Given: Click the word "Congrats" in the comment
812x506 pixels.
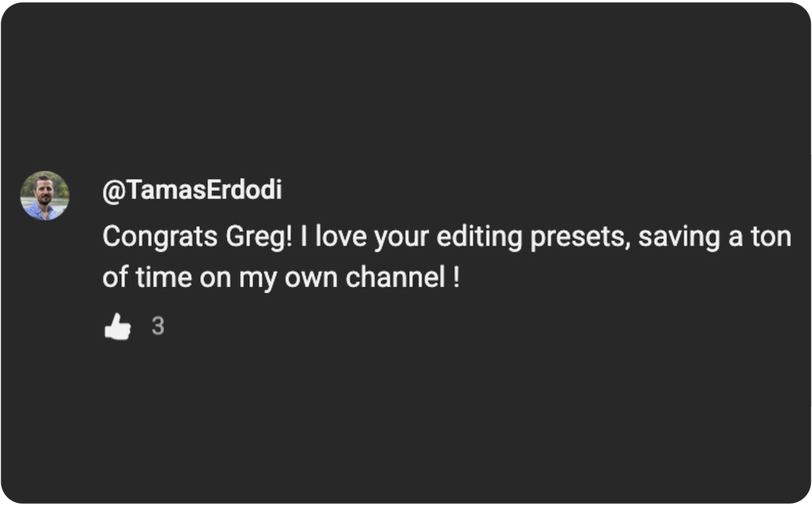Looking at the screenshot, I should tap(160, 237).
